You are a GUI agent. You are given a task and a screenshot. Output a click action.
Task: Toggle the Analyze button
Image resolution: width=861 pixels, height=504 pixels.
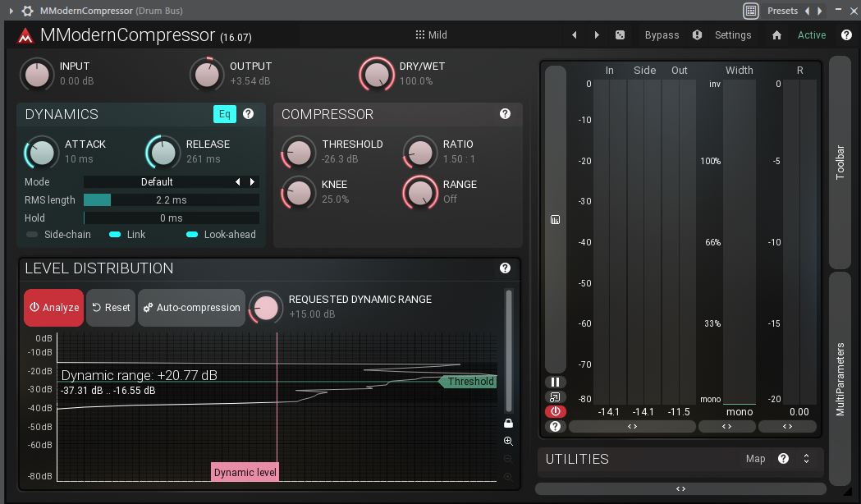[54, 308]
